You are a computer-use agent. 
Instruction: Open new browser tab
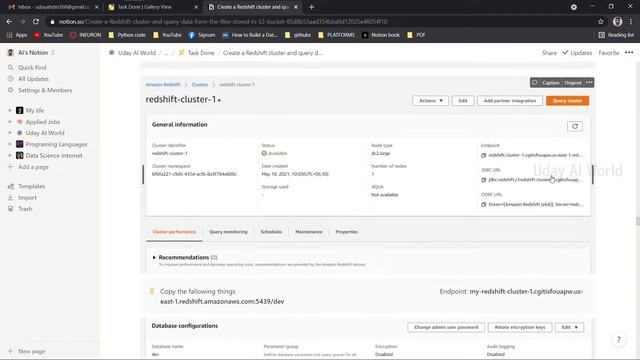pyautogui.click(x=311, y=7)
